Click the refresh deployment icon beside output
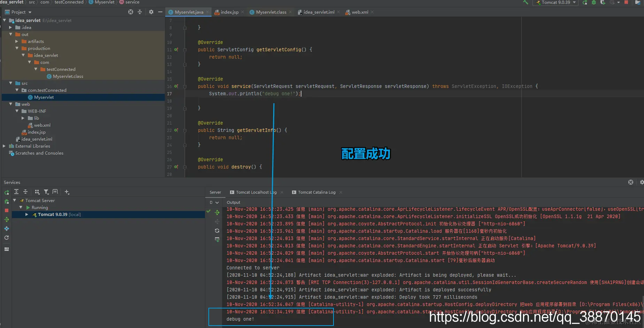The width and height of the screenshot is (644, 328). 217,231
